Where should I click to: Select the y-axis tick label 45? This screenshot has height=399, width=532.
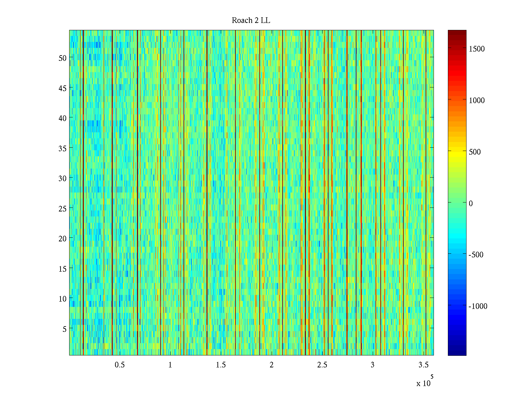(63, 88)
